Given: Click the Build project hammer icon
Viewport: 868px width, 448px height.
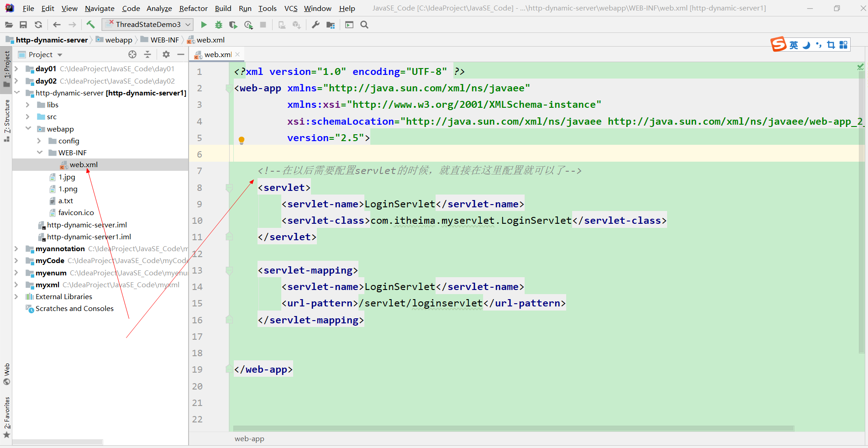Looking at the screenshot, I should (90, 25).
